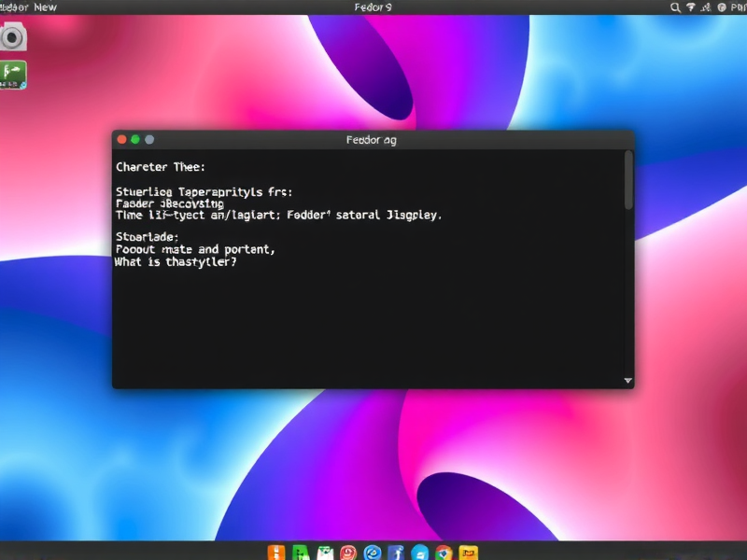Launch the red media player from the dock

click(350, 551)
